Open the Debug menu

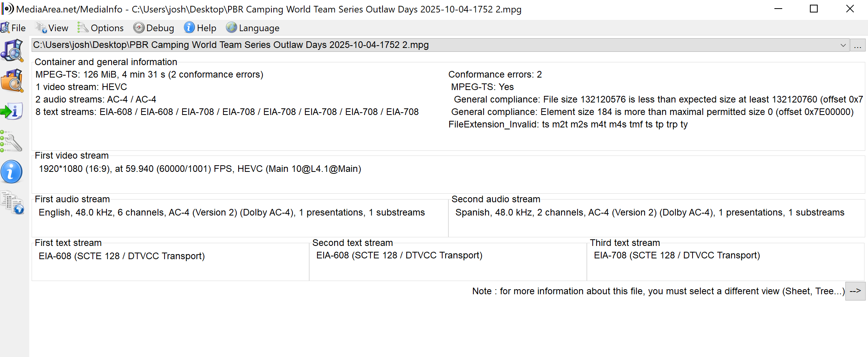pyautogui.click(x=154, y=28)
